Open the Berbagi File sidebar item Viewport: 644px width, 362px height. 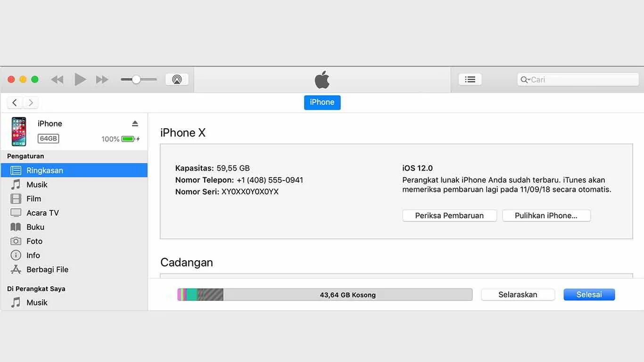(x=74, y=269)
